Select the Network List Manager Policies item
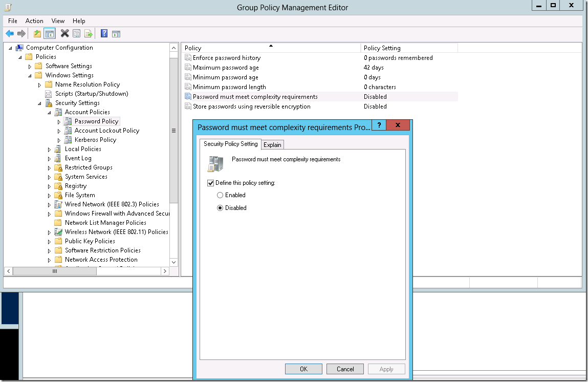 coord(105,223)
